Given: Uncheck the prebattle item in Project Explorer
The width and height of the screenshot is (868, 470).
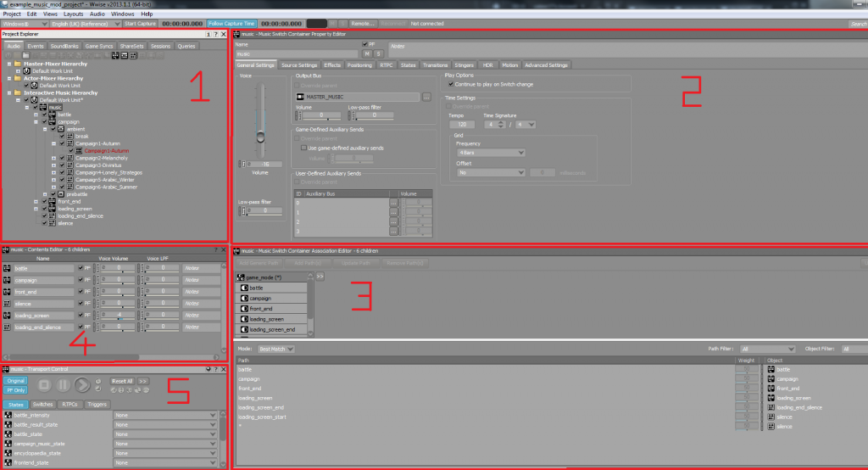Looking at the screenshot, I should coord(53,193).
